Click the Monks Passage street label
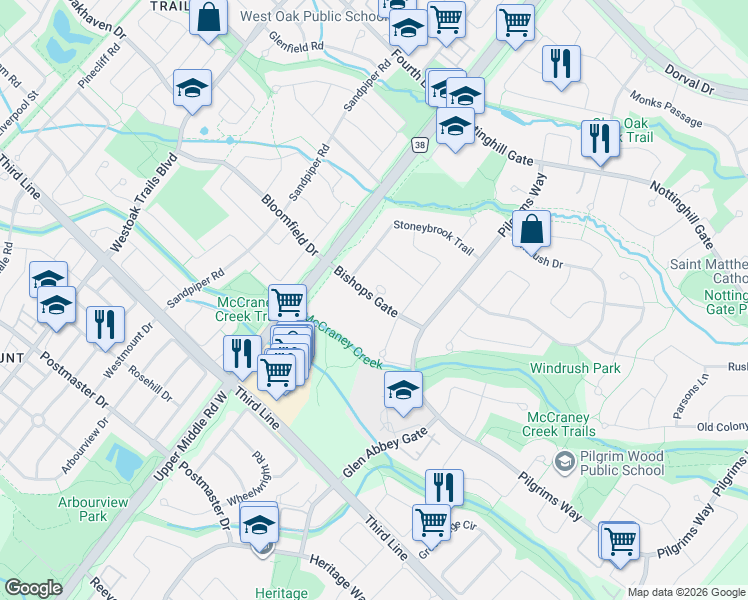Viewport: 748px width, 600px height. click(666, 109)
